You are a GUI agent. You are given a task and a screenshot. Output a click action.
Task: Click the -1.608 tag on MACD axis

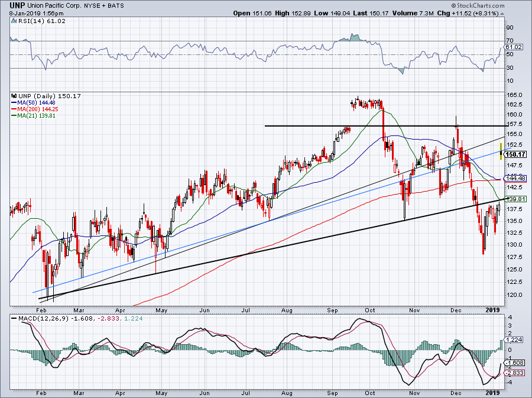[x=515, y=363]
